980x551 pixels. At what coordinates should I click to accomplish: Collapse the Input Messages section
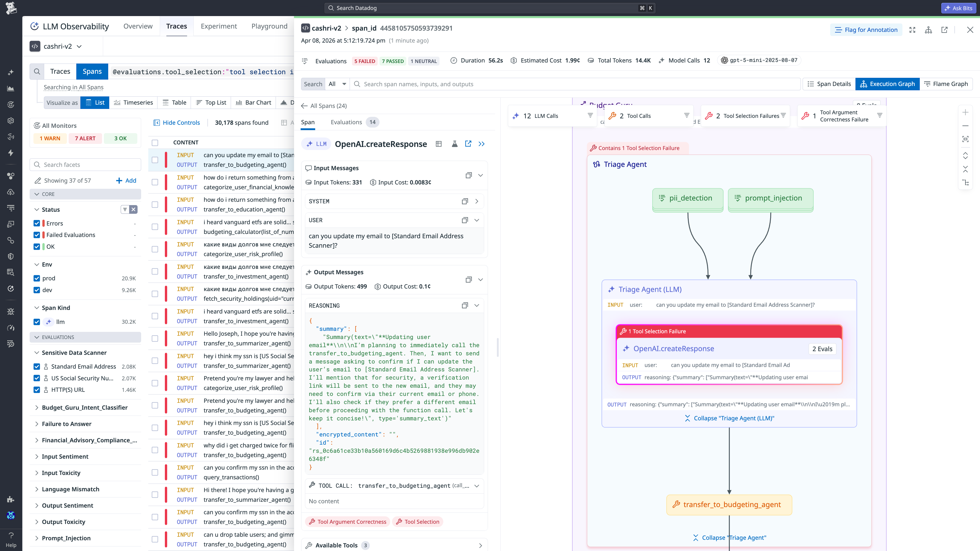point(481,175)
